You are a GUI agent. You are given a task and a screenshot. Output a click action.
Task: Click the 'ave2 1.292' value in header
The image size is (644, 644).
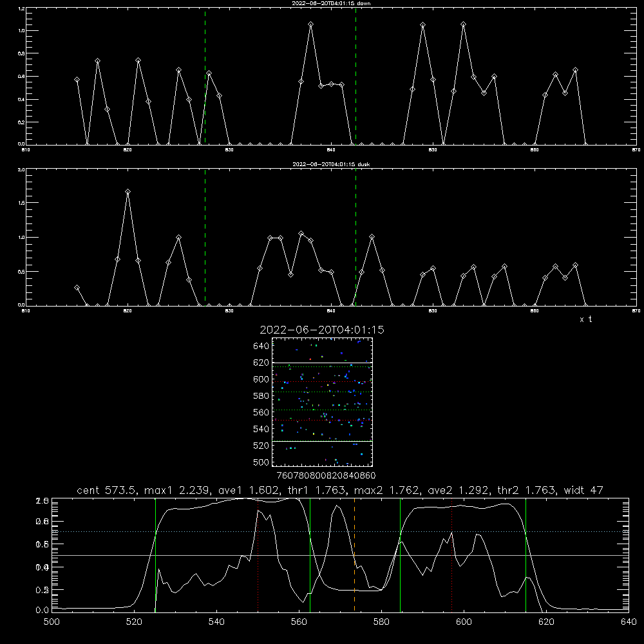pyautogui.click(x=459, y=490)
